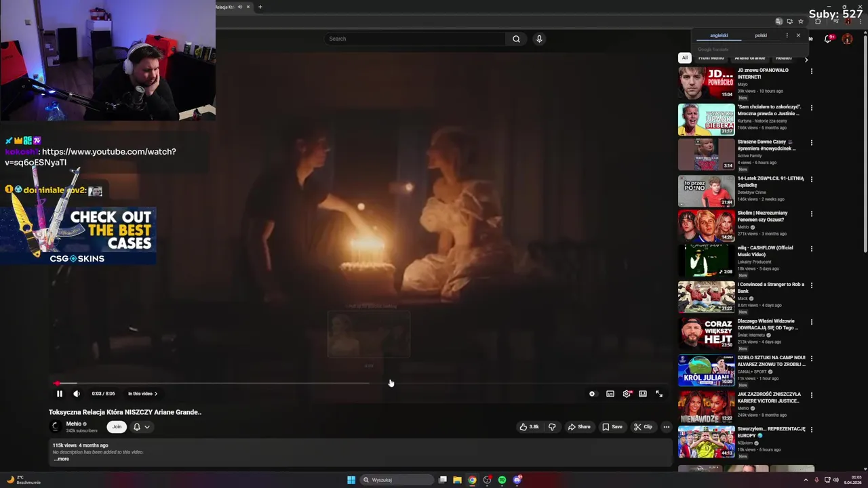This screenshot has width=868, height=488.
Task: Click the Translate icon in address bar
Action: [779, 21]
